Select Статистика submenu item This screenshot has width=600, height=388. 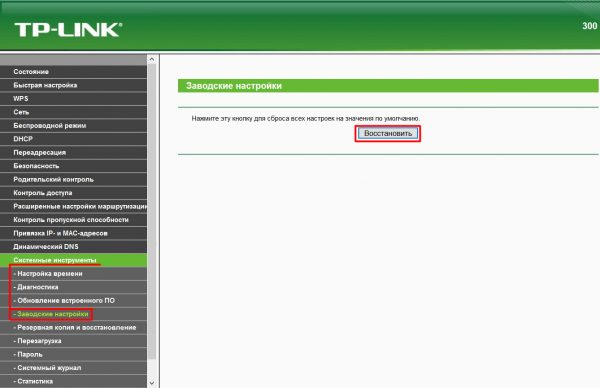click(73, 381)
